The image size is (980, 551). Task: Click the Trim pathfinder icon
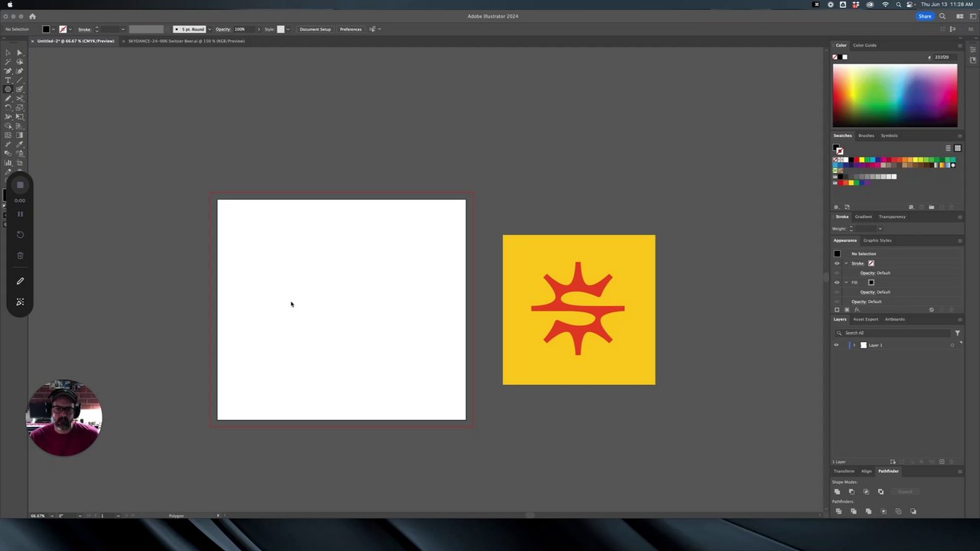pyautogui.click(x=854, y=511)
